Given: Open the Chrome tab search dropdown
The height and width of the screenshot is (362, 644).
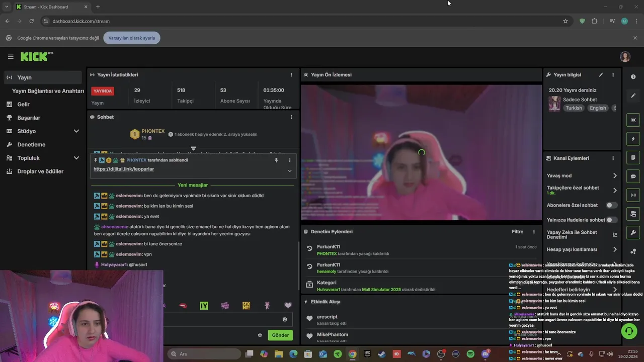Looking at the screenshot, I should (x=7, y=7).
